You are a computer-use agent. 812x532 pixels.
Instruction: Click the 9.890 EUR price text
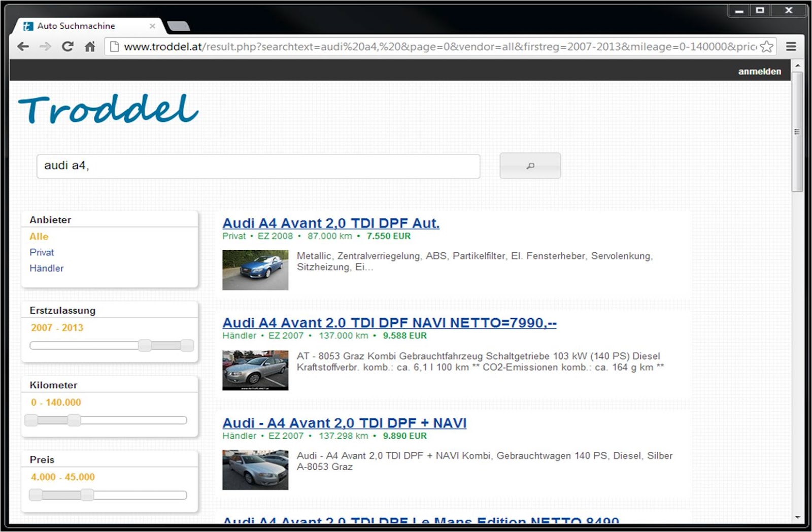pos(405,436)
